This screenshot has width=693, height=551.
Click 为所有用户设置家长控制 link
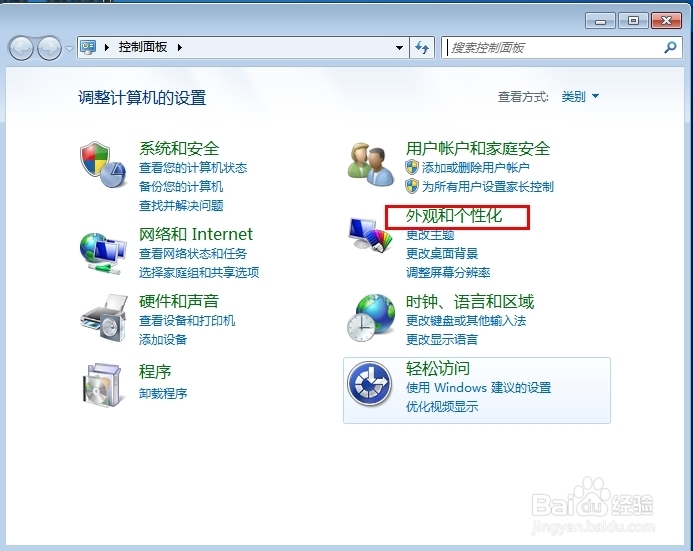(x=487, y=186)
